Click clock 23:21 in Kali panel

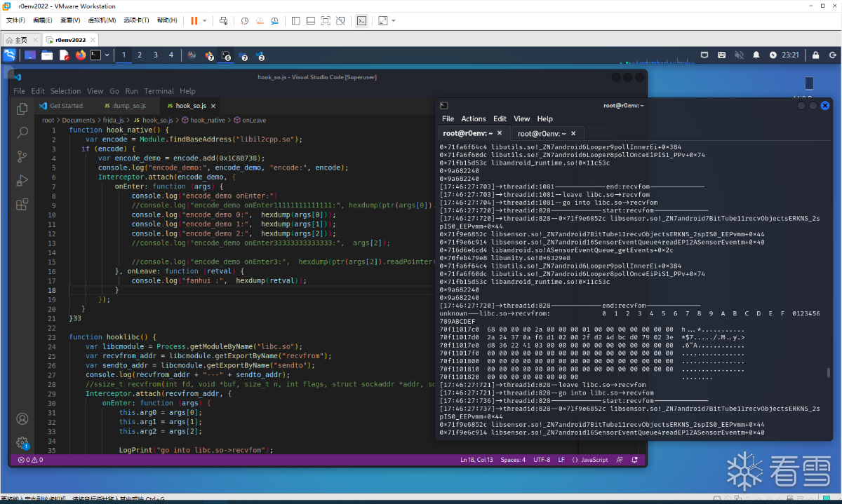pyautogui.click(x=791, y=55)
